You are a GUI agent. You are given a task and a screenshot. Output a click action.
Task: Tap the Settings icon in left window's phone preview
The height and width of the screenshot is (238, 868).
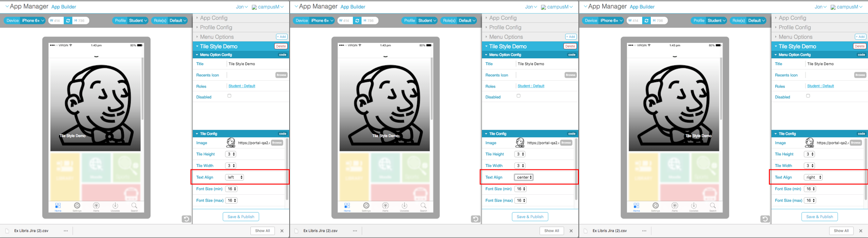pos(77,207)
